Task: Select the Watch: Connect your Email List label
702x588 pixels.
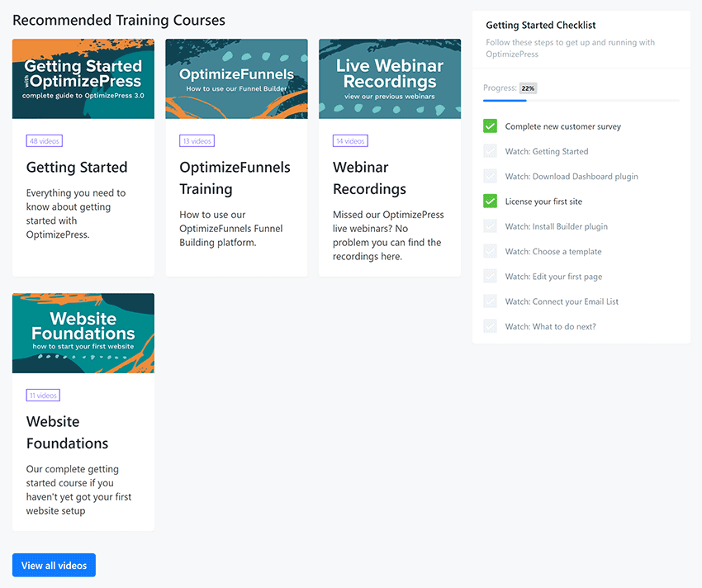Action: (562, 301)
